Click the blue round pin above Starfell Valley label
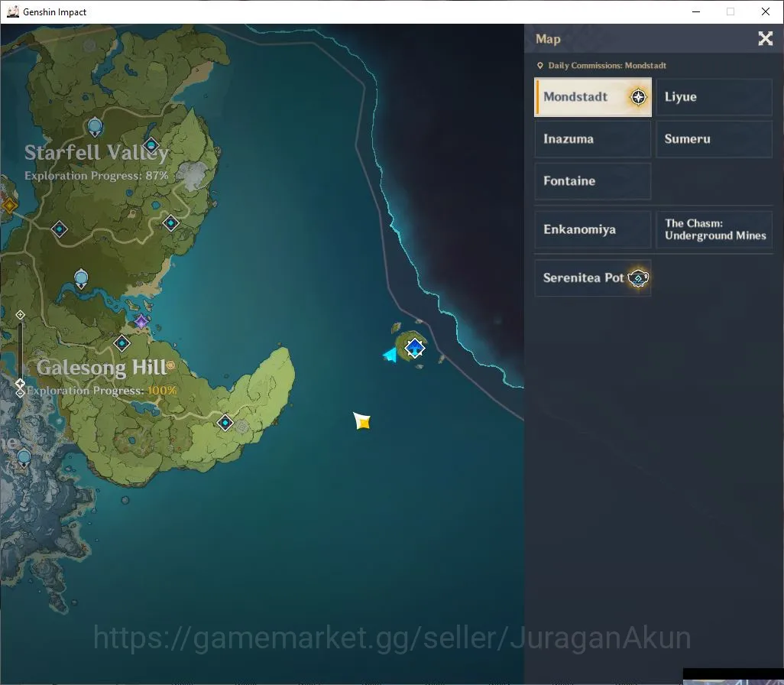 95,127
